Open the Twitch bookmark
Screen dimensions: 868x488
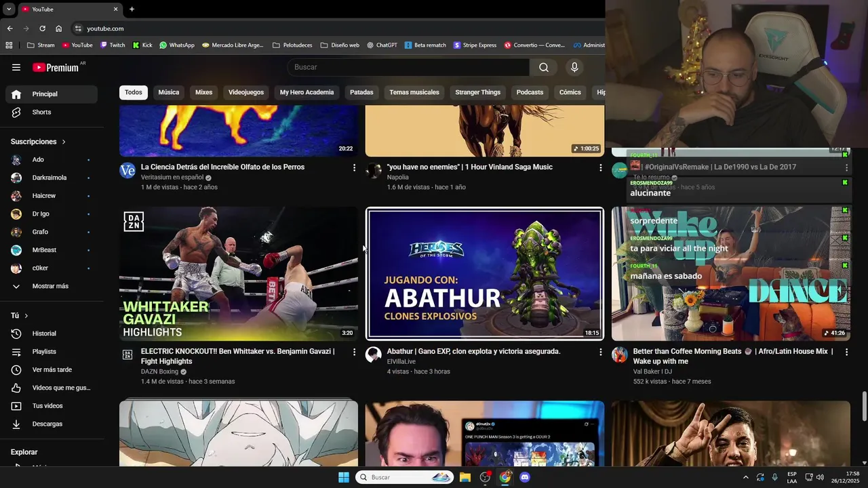[x=113, y=45]
